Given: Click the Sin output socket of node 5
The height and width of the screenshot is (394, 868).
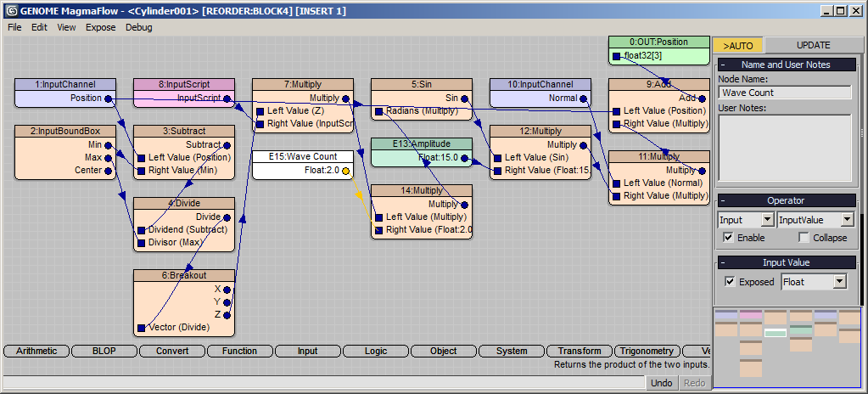Looking at the screenshot, I should 464,98.
